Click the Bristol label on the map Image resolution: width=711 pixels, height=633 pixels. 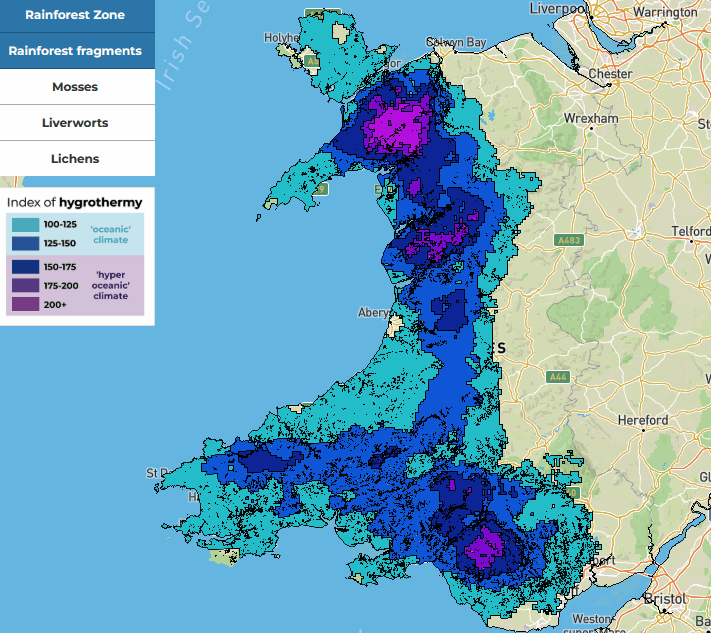(666, 599)
